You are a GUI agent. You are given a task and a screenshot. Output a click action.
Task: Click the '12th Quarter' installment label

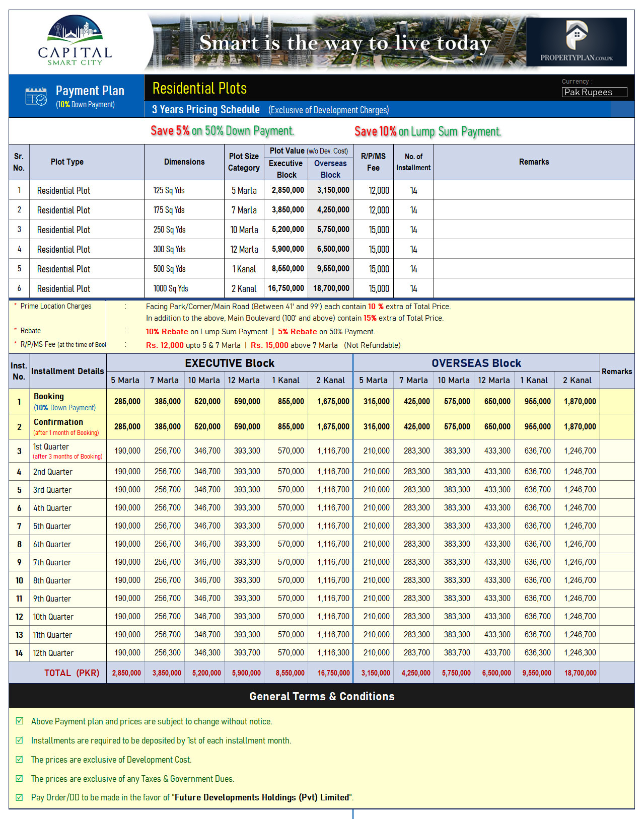pos(53,653)
